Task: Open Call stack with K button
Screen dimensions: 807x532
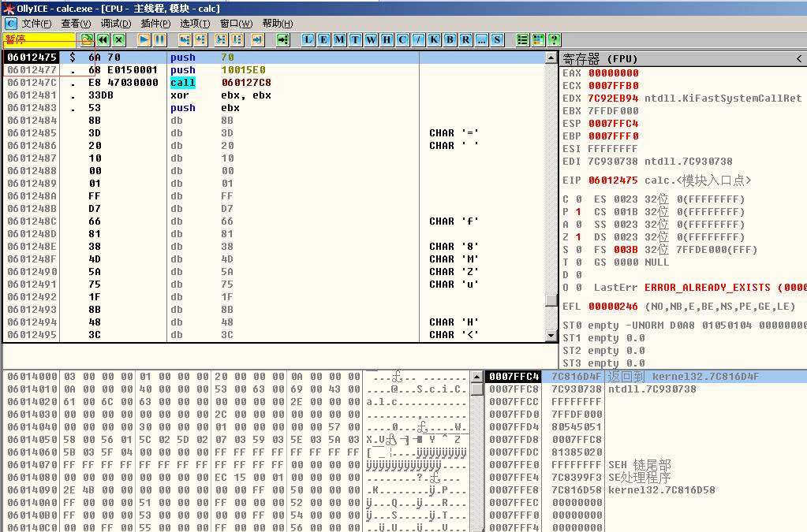Action: click(x=435, y=39)
